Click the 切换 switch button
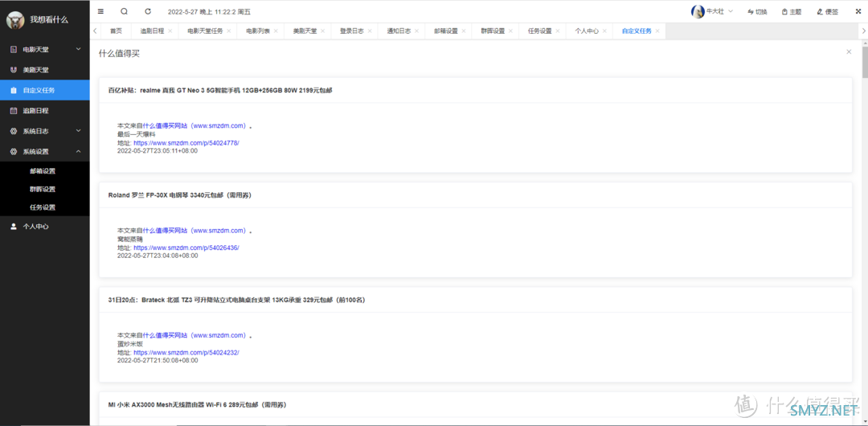This screenshot has height=426, width=868. 757,11
